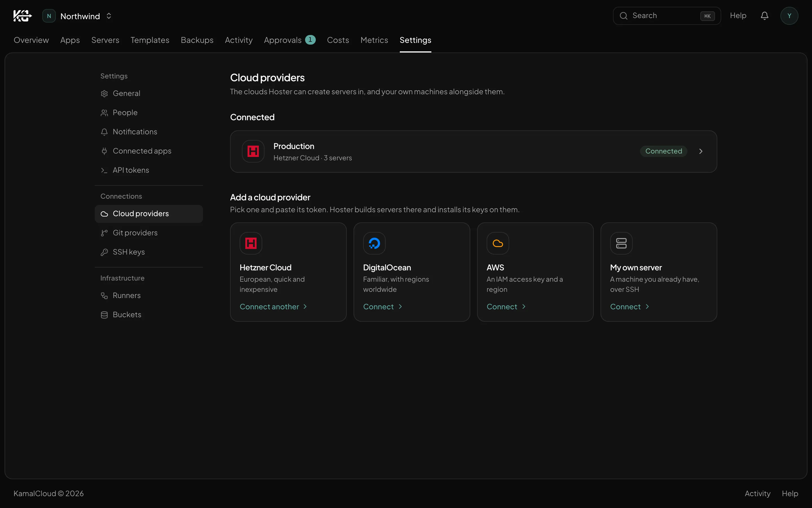This screenshot has width=812, height=508.
Task: Click the My own server icon
Action: tap(621, 243)
